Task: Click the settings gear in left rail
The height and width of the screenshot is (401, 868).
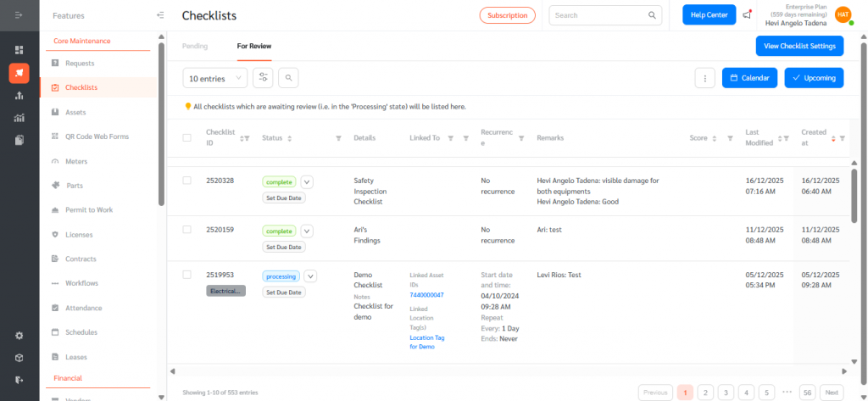Action: coord(19,335)
